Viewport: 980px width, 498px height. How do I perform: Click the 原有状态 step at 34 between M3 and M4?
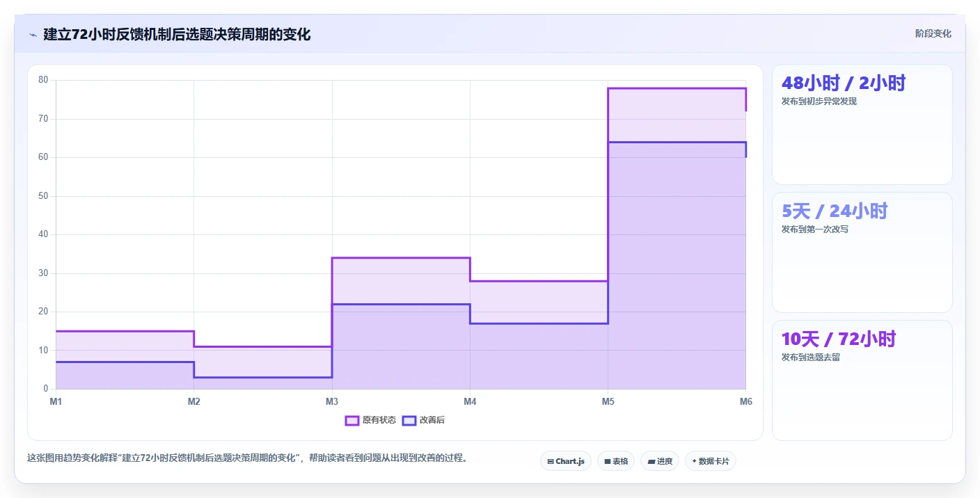[x=401, y=258]
